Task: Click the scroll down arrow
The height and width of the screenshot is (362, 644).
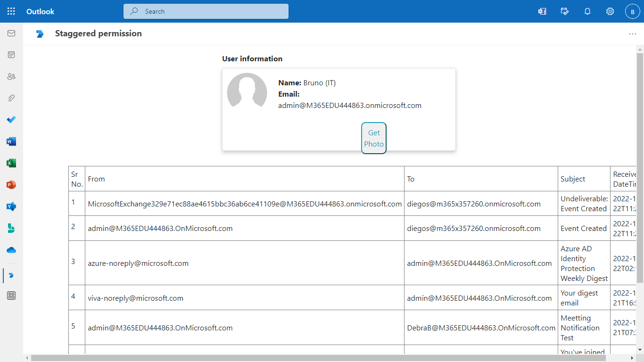Action: [x=640, y=350]
